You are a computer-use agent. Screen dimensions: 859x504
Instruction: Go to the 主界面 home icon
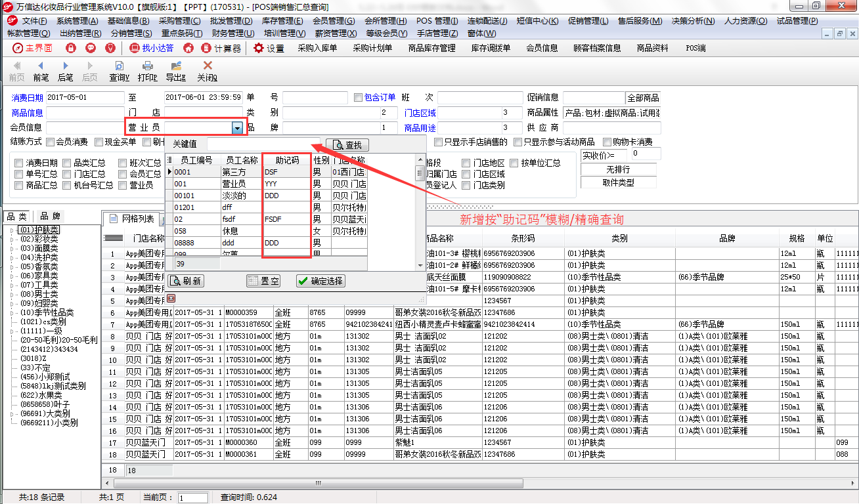(x=18, y=48)
